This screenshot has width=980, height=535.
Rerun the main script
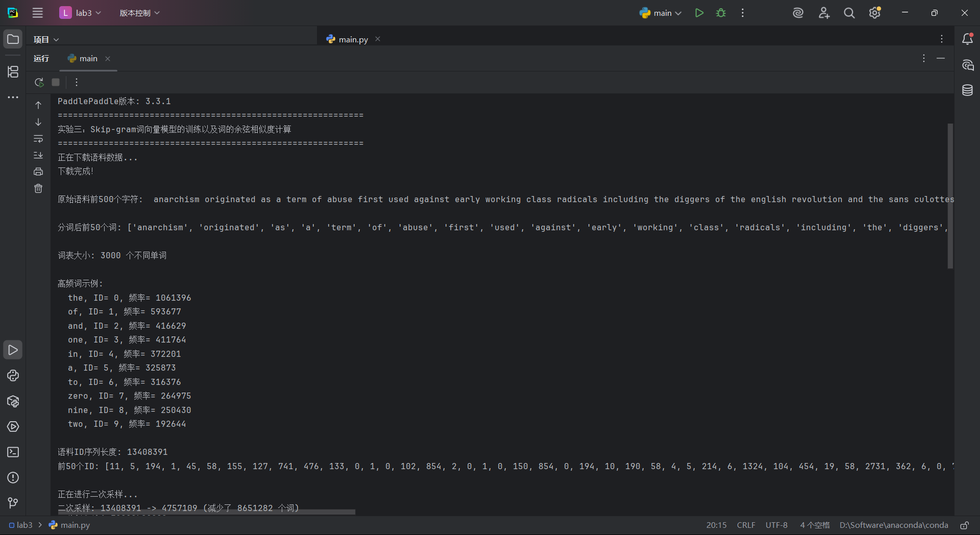[x=39, y=82]
